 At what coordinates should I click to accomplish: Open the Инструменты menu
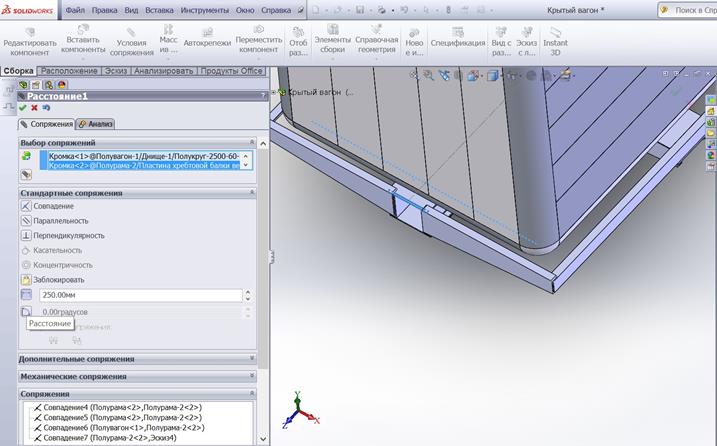(204, 9)
